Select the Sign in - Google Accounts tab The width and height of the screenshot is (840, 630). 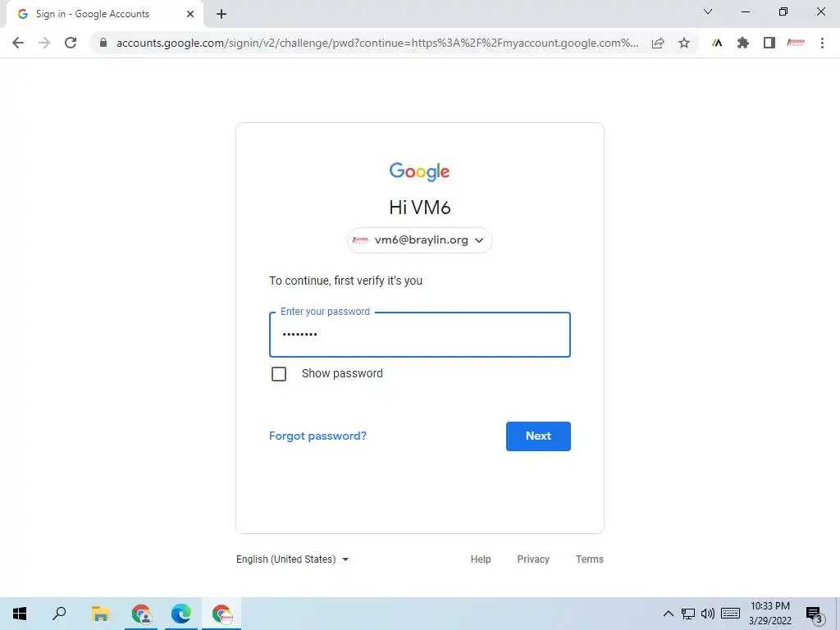[105, 14]
